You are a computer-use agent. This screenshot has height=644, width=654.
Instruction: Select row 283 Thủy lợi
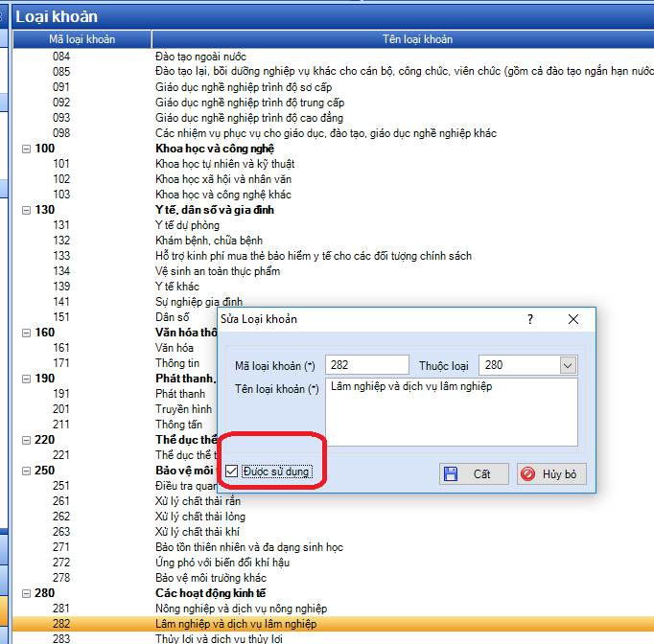pyautogui.click(x=334, y=638)
